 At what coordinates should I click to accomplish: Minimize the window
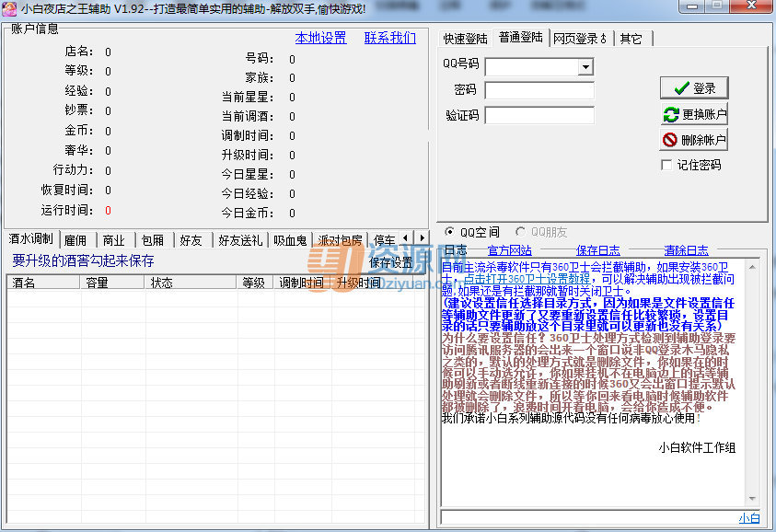pos(693,6)
